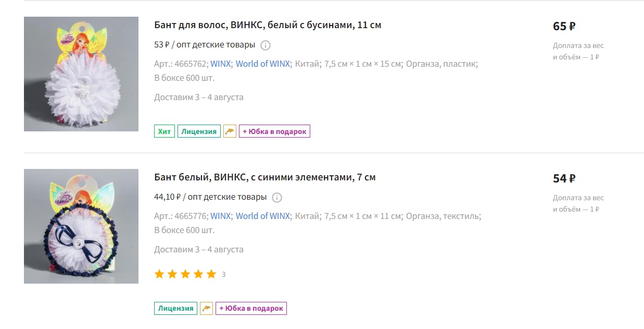The width and height of the screenshot is (644, 329).
Task: Click 'Лицензия' badge on first product
Action: tap(199, 131)
